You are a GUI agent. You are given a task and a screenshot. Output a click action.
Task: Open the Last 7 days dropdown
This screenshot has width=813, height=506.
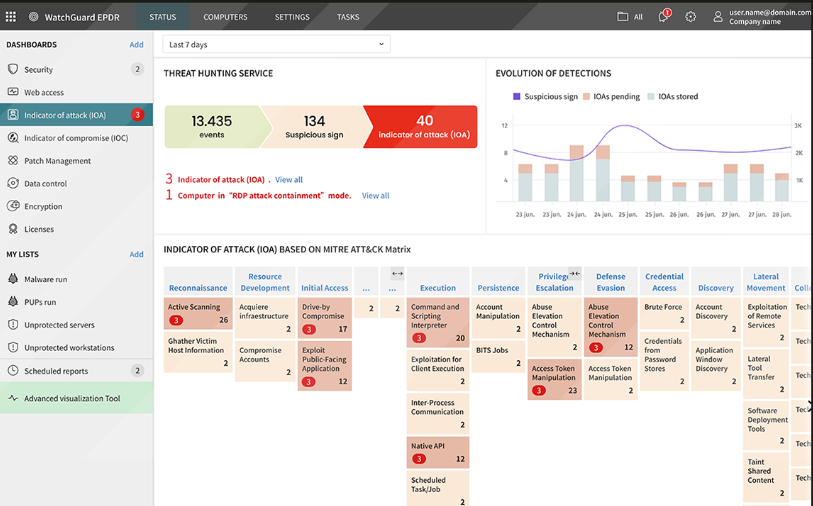pyautogui.click(x=276, y=44)
